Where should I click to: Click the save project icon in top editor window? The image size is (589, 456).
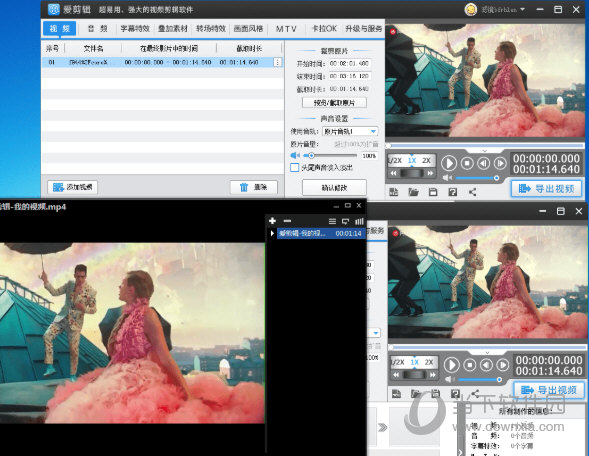(x=433, y=192)
